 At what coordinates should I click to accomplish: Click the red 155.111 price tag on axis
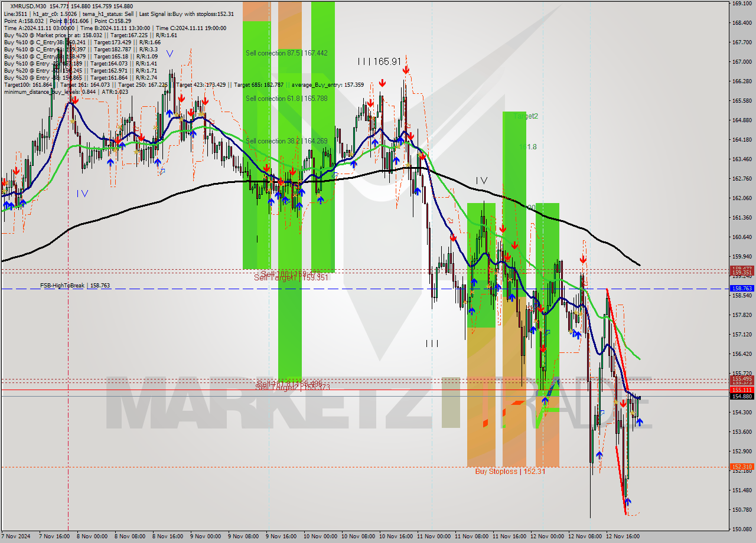click(x=742, y=390)
